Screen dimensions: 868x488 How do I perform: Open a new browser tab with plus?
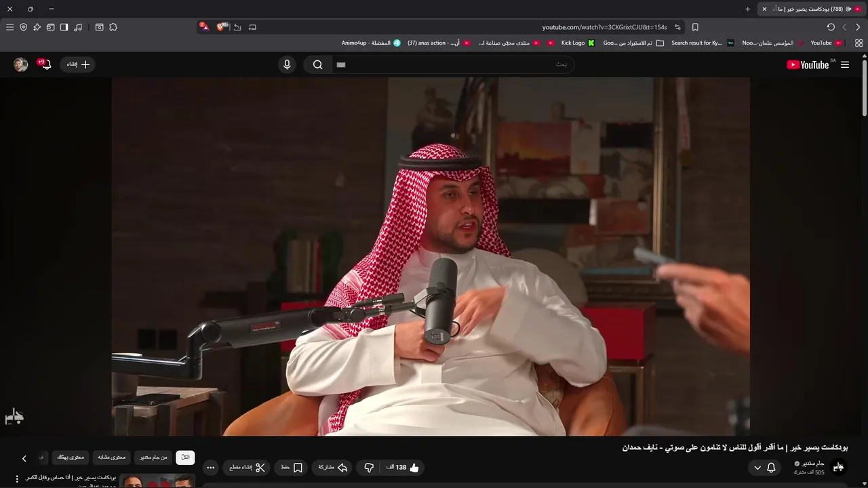(x=747, y=9)
